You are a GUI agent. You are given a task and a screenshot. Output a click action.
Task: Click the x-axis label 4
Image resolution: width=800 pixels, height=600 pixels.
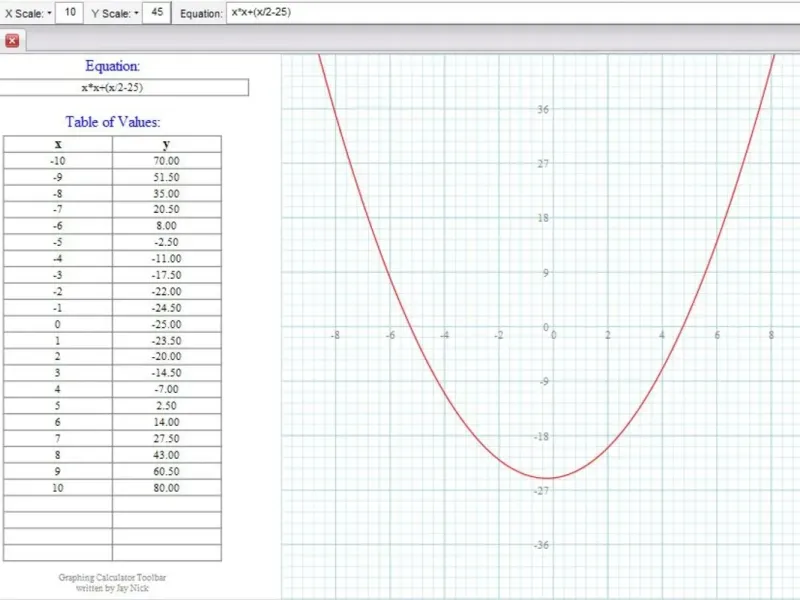[662, 335]
